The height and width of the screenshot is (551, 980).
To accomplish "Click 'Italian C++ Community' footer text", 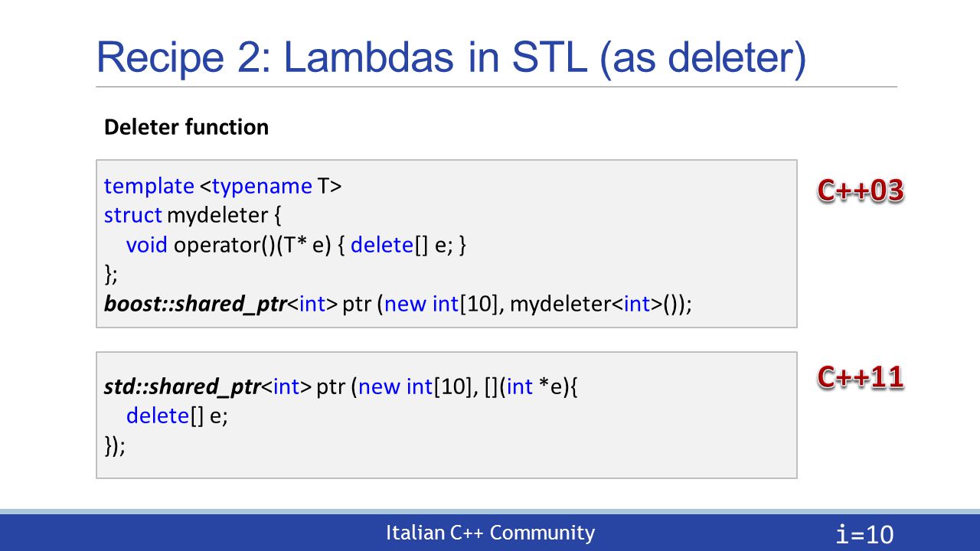I will click(x=490, y=533).
